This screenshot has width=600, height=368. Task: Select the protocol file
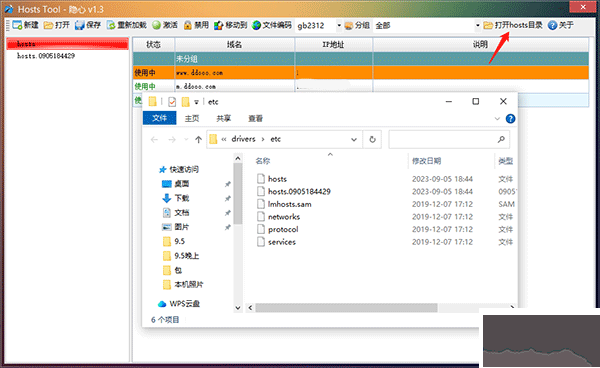pyautogui.click(x=283, y=230)
